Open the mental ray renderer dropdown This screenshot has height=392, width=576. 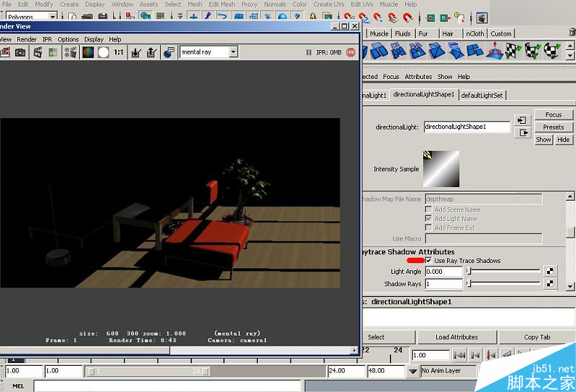tap(233, 52)
